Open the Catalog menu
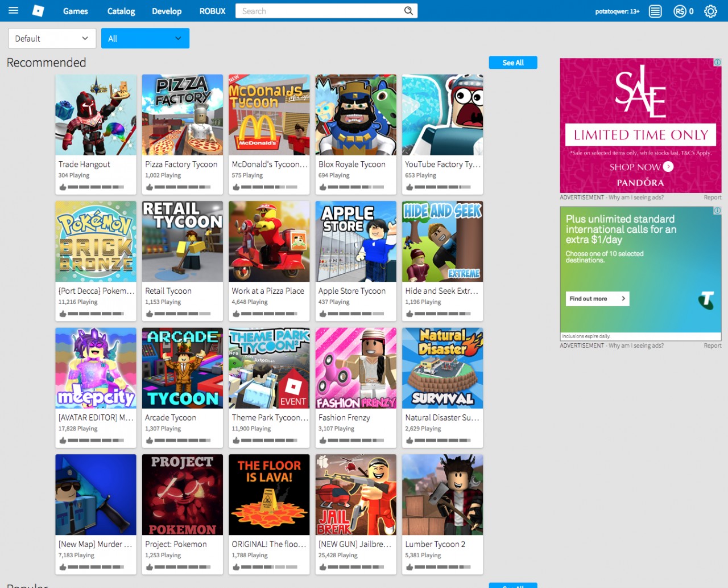Viewport: 728px width, 588px height. (x=121, y=11)
